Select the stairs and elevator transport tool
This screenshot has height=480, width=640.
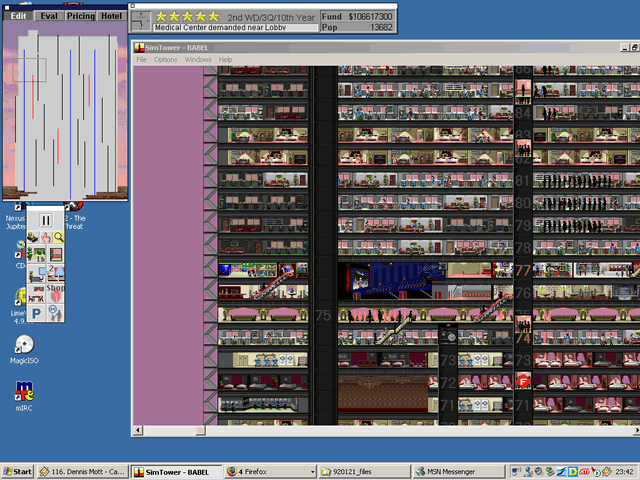click(56, 255)
